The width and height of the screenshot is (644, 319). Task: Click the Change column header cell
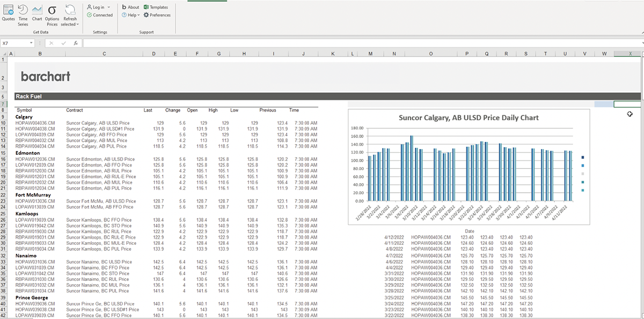tap(173, 110)
